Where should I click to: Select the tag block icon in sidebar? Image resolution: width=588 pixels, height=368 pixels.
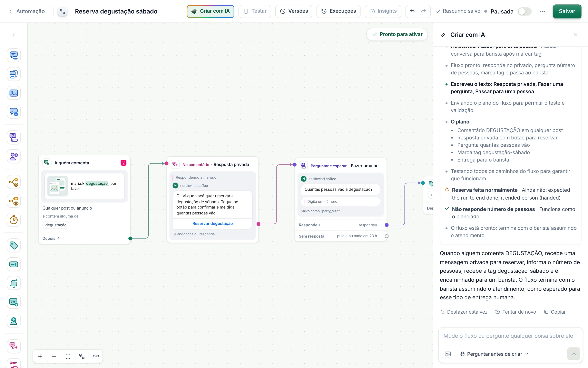click(14, 245)
